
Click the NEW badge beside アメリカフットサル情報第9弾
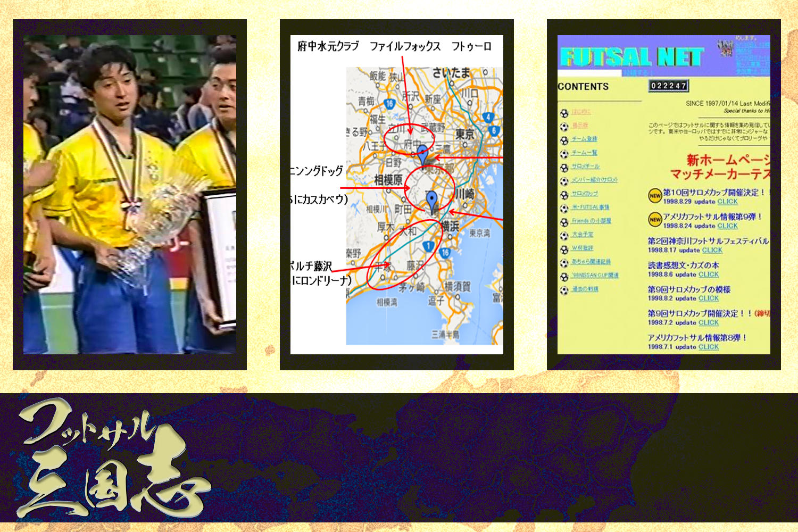[655, 219]
